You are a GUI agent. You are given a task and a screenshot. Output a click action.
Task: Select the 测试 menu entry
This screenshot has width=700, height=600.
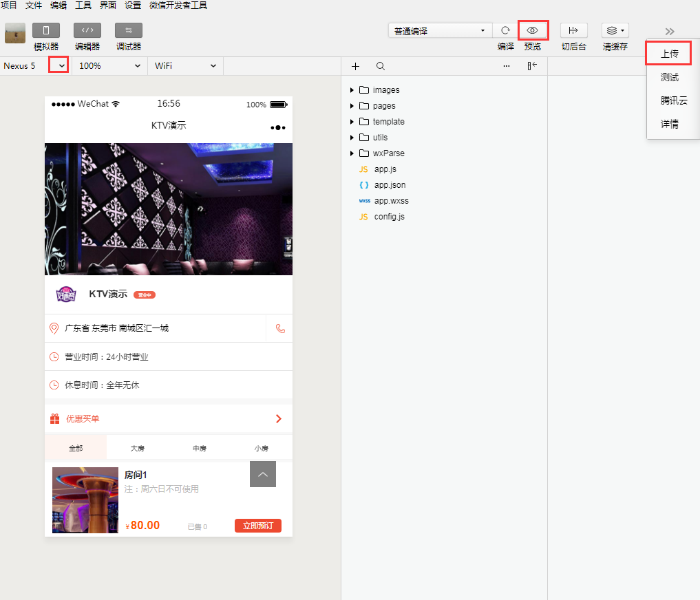(x=669, y=77)
